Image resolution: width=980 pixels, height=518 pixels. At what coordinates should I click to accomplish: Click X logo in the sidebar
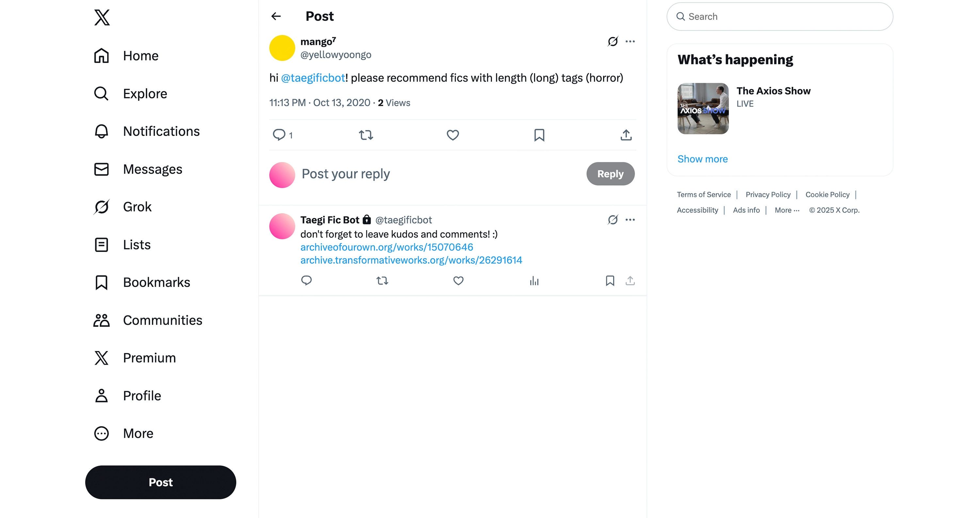(x=102, y=18)
